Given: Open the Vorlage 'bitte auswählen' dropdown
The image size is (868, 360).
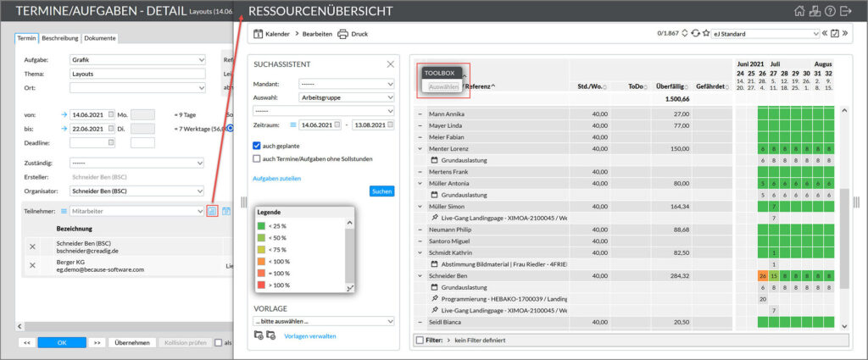Looking at the screenshot, I should tap(323, 321).
